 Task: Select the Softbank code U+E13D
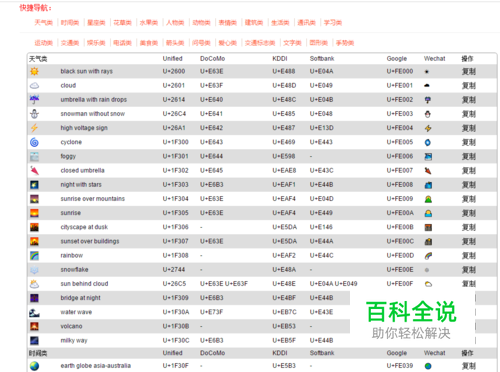322,128
